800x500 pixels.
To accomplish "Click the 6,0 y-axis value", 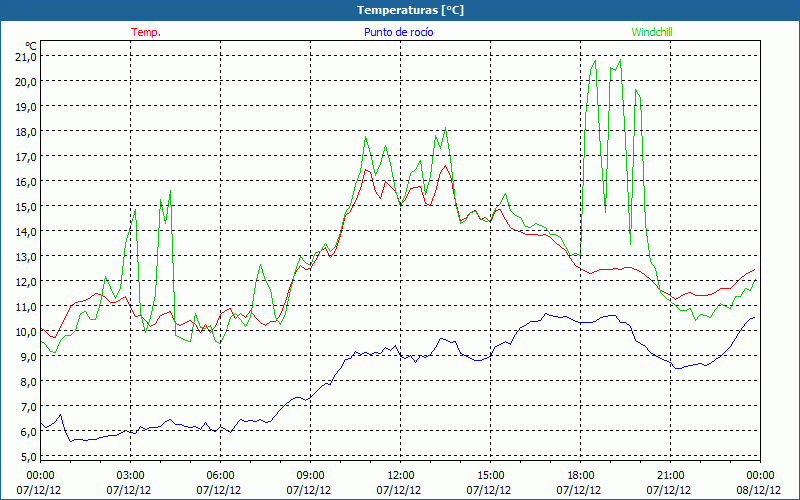I will pos(29,432).
